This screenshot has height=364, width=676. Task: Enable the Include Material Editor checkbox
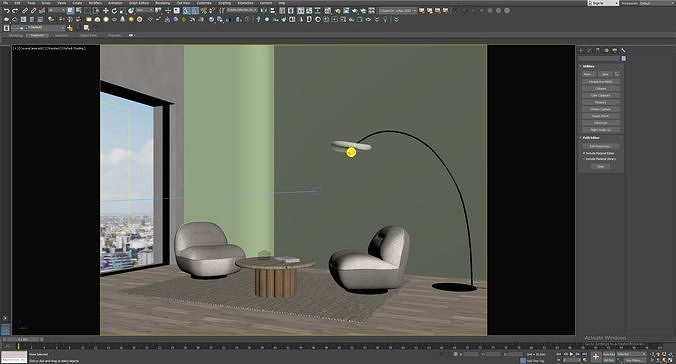tap(583, 153)
